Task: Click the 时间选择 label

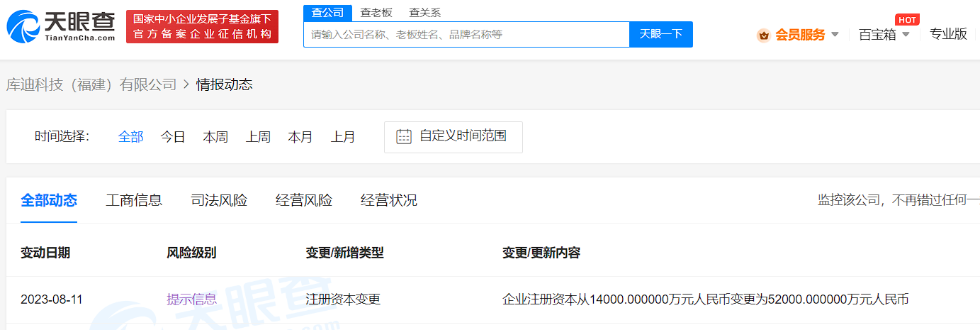Action: coord(62,136)
